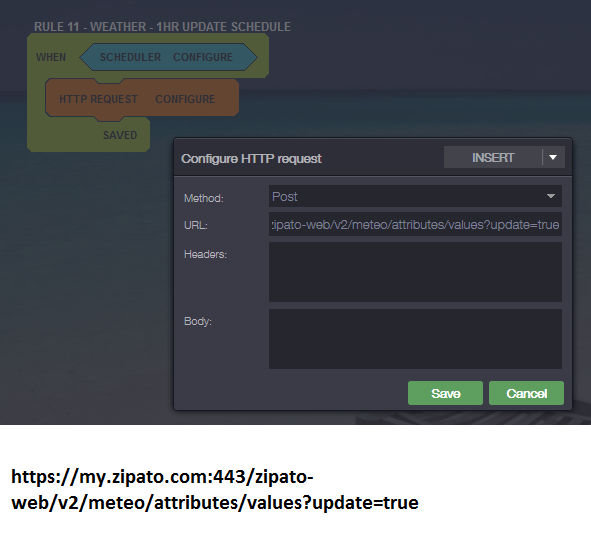
Task: Click CONFIGURE on the SCHEDULER block
Action: (x=203, y=57)
